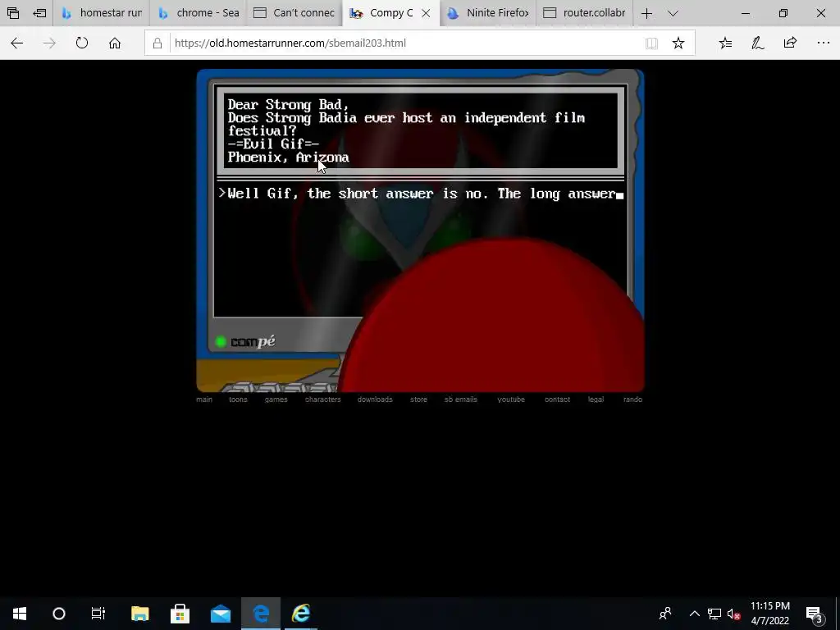Click the tabs you've set aside icon
Image resolution: width=840 pixels, height=630 pixels.
point(13,13)
